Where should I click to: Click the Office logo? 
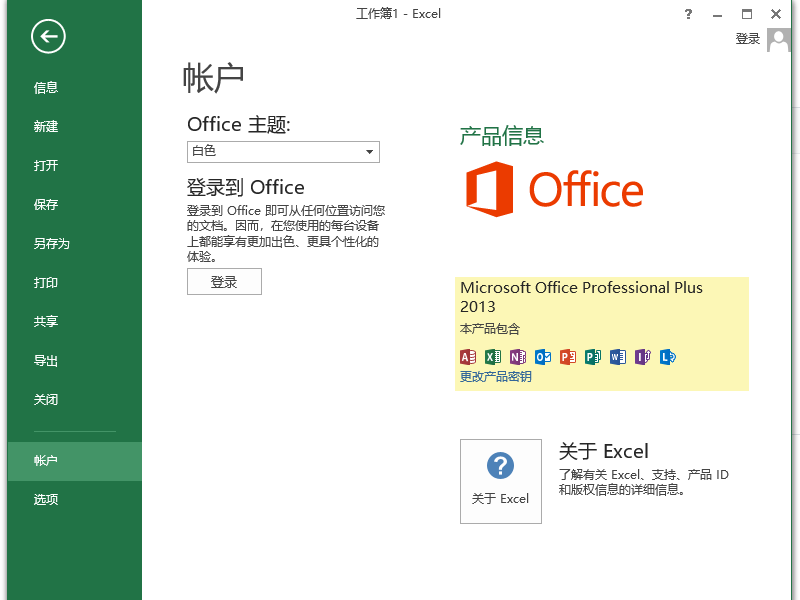click(x=554, y=189)
